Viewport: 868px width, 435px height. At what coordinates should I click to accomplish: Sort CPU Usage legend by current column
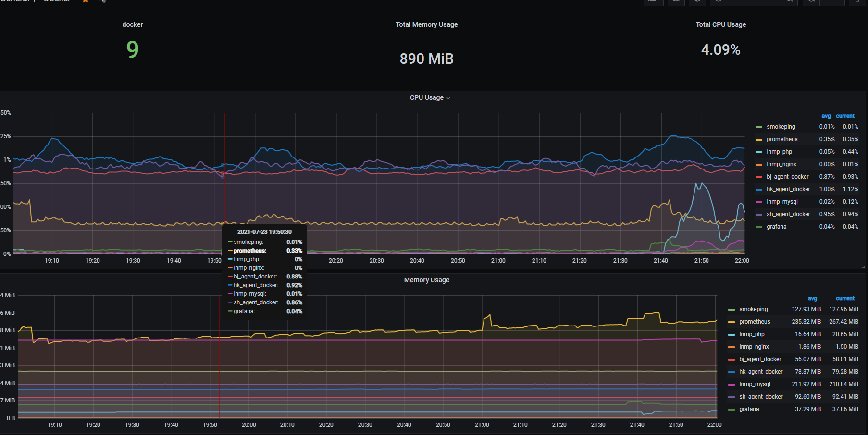845,116
